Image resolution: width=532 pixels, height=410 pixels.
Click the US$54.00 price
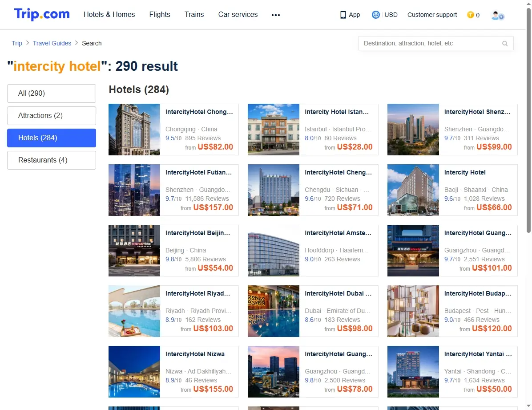[x=215, y=268]
